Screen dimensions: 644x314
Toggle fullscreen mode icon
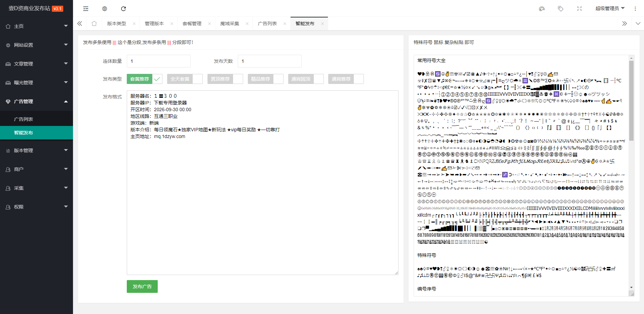pos(579,9)
